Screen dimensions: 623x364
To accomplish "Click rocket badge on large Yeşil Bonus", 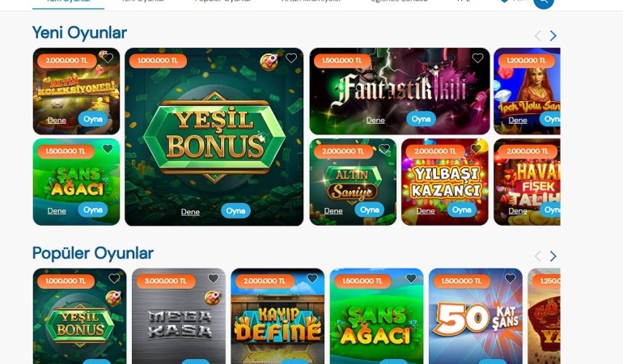I will pyautogui.click(x=269, y=62).
